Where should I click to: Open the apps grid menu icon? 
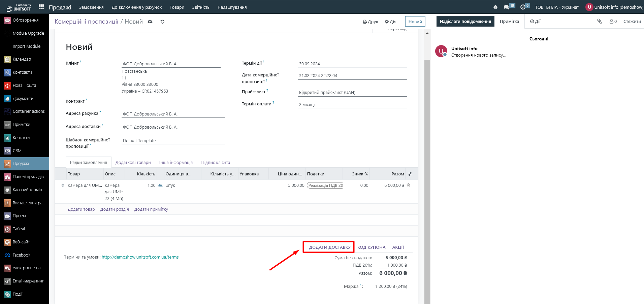tap(41, 7)
